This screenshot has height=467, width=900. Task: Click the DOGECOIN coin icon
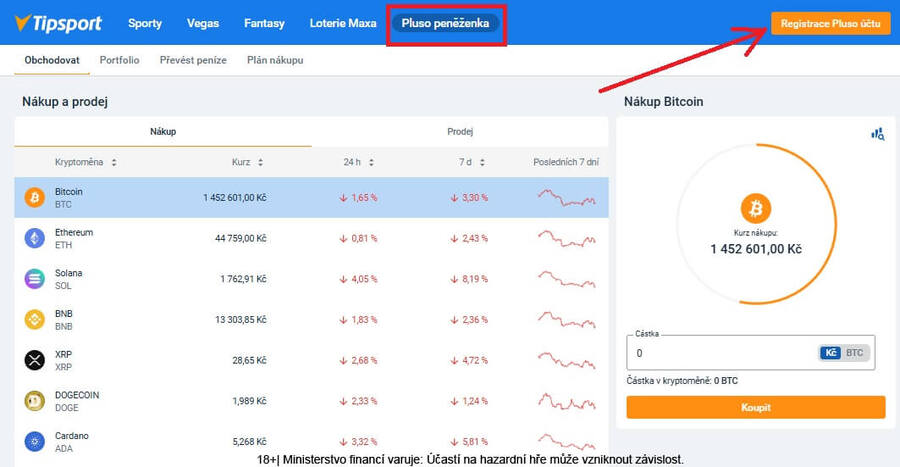coord(34,401)
